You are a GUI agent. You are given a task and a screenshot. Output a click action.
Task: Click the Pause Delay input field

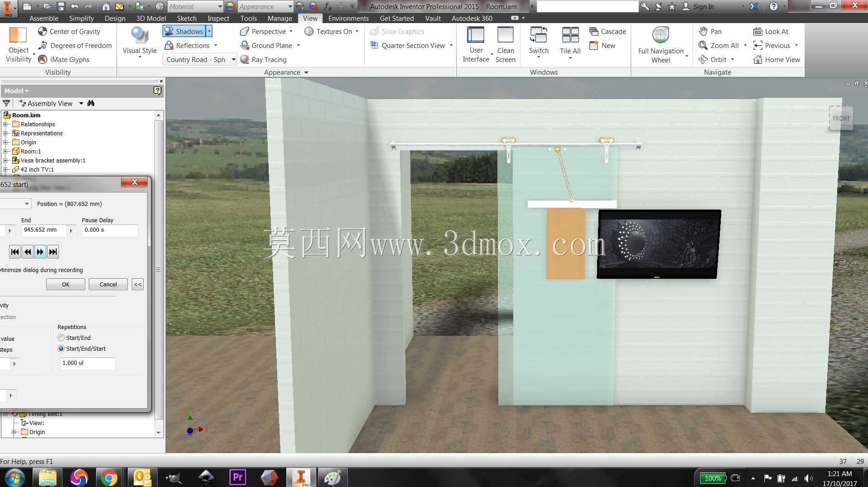click(x=109, y=230)
